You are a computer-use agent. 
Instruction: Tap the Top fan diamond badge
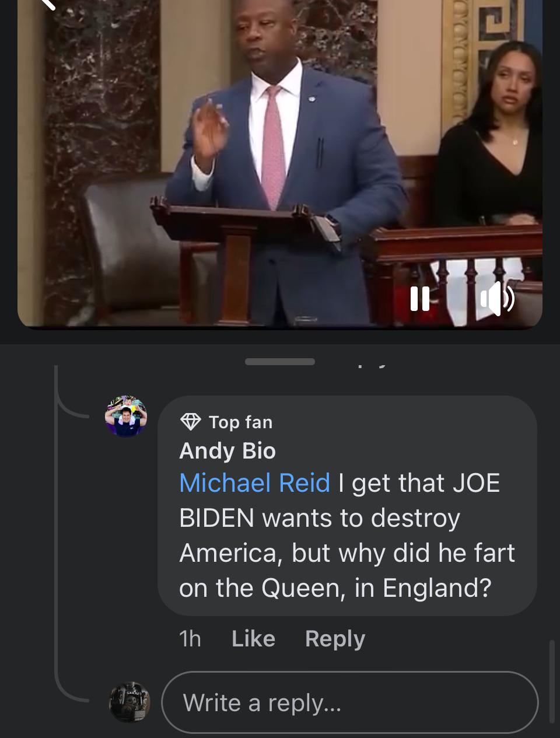pos(190,421)
